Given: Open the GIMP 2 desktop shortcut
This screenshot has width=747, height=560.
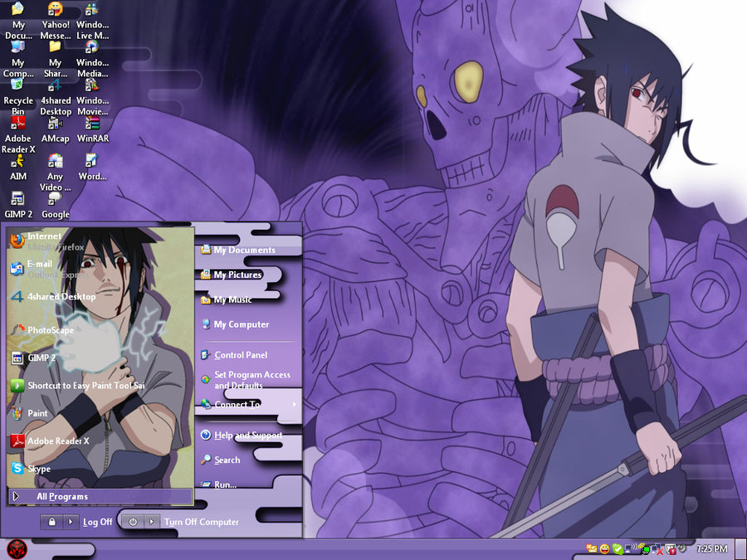Looking at the screenshot, I should [x=18, y=206].
